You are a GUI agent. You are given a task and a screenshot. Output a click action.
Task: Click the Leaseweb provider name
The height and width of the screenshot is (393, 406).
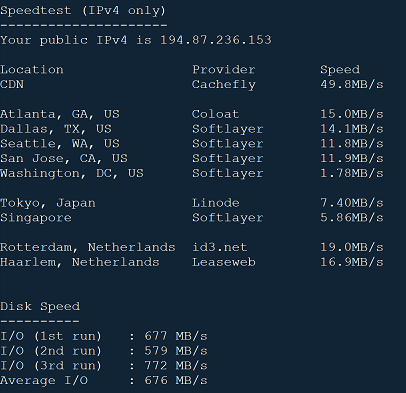(x=224, y=262)
